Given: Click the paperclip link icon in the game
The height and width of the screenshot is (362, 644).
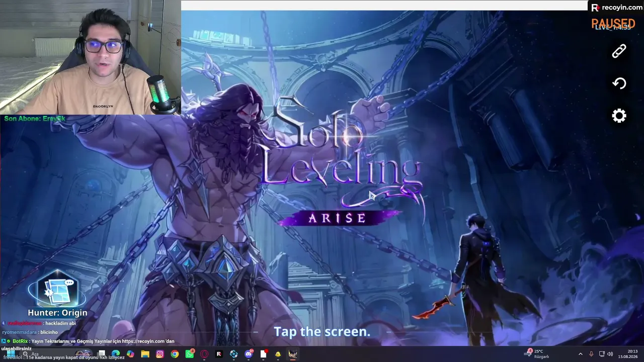Looking at the screenshot, I should coord(619,51).
